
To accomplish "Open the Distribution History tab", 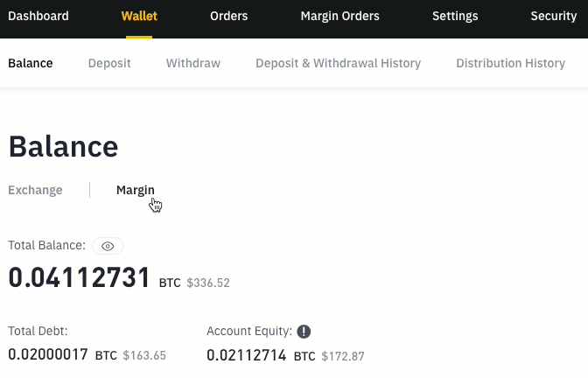I will click(510, 63).
